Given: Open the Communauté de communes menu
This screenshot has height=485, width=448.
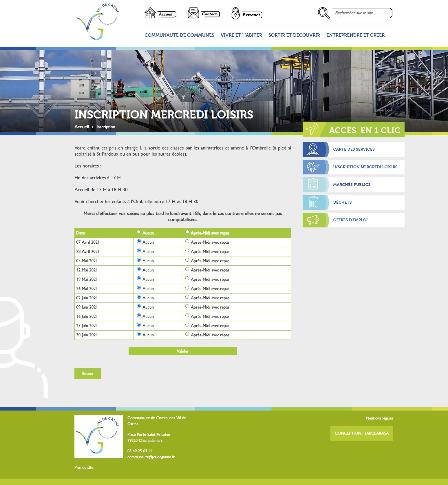Looking at the screenshot, I should pyautogui.click(x=179, y=35).
